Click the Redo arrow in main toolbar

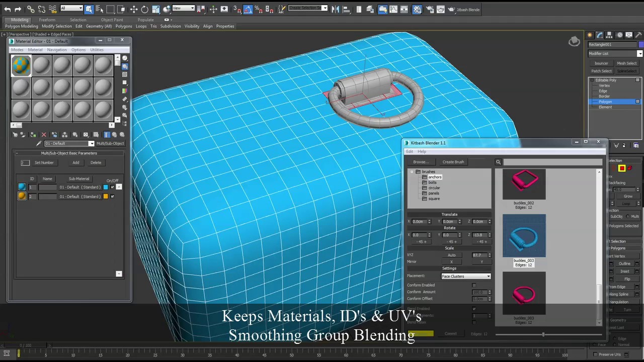tap(18, 9)
